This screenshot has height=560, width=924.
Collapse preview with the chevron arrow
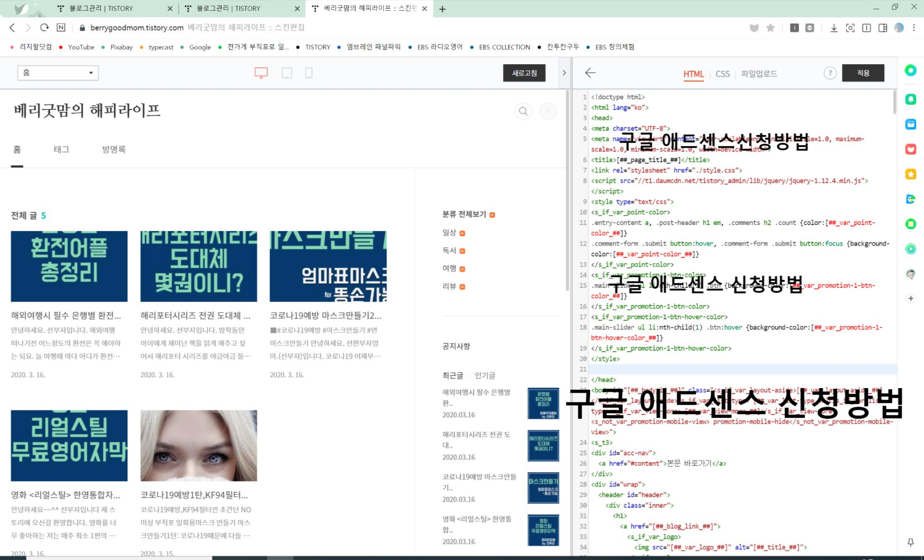564,73
